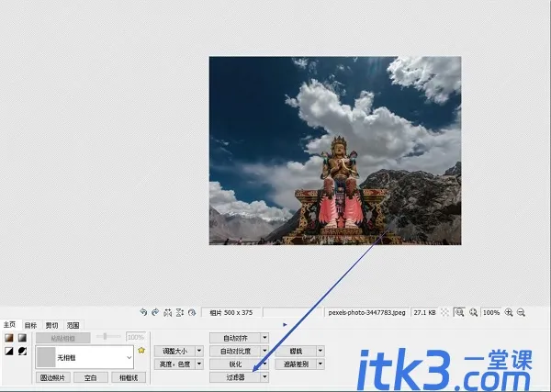
Task: Click the yellow star favorite frame icon
Action: pos(141,351)
